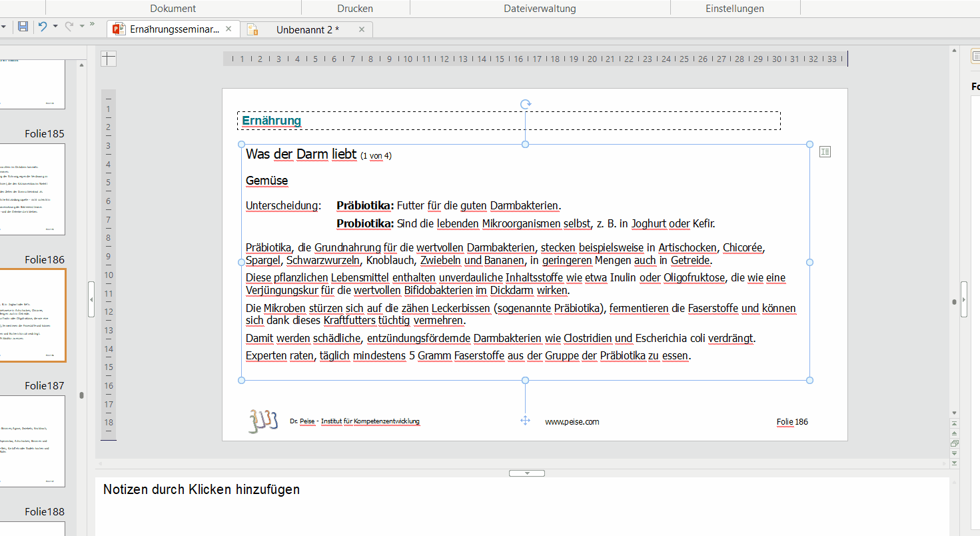This screenshot has height=536, width=980.
Task: Click the slide panel scrollbar thumb
Action: 81,395
